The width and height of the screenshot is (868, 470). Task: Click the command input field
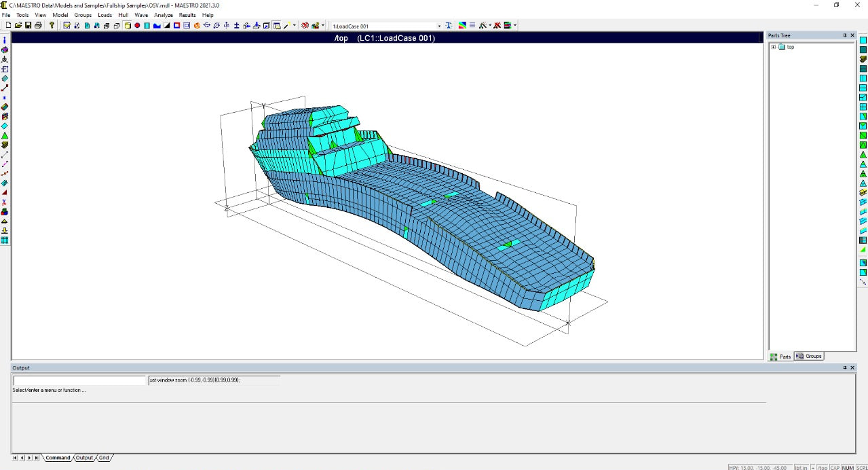[79, 380]
